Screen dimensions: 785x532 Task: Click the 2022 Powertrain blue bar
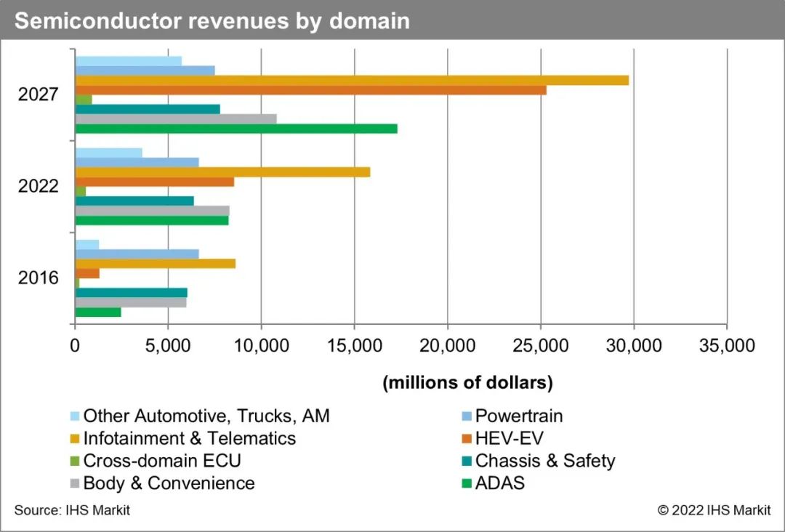click(x=137, y=162)
